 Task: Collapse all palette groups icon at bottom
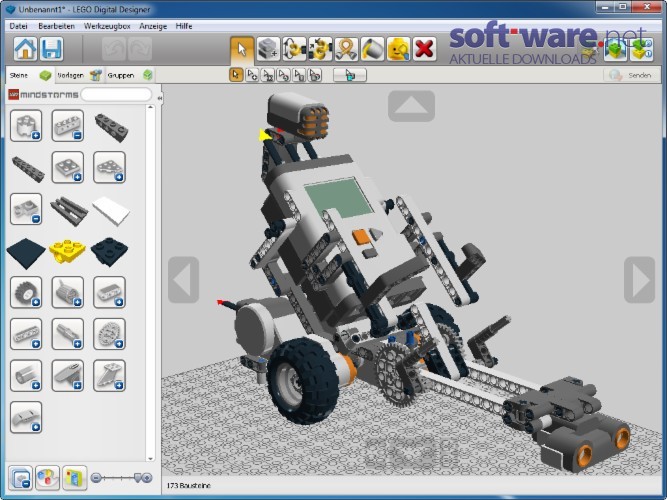pyautogui.click(x=20, y=478)
